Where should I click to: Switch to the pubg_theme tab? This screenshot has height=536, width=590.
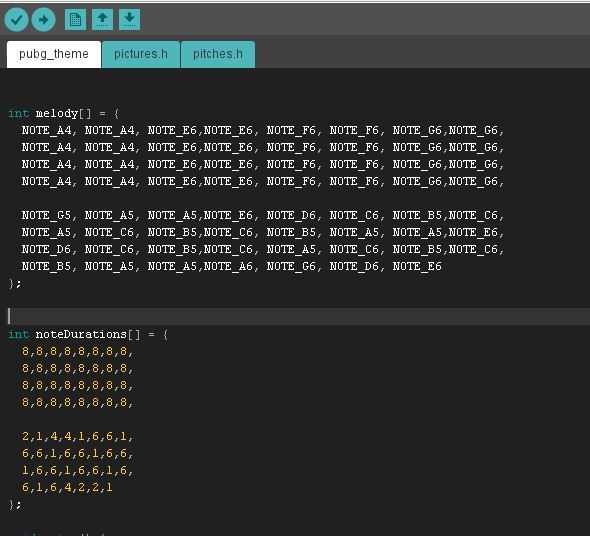[54, 54]
